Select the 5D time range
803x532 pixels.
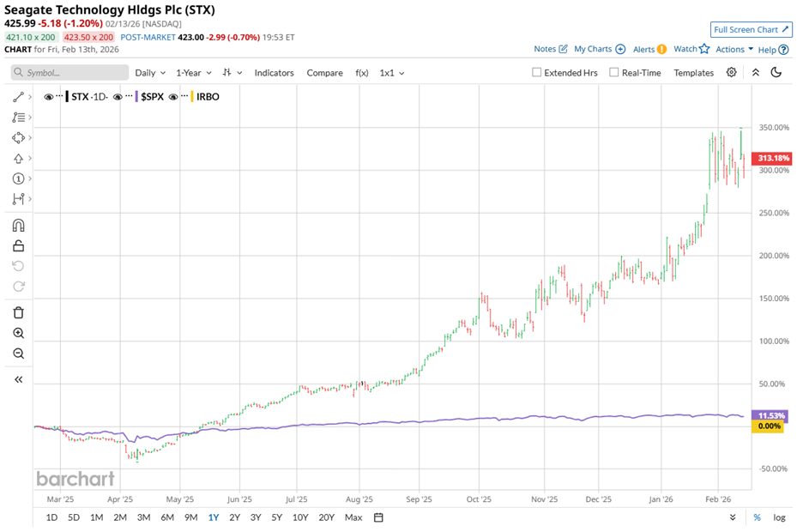(x=74, y=517)
